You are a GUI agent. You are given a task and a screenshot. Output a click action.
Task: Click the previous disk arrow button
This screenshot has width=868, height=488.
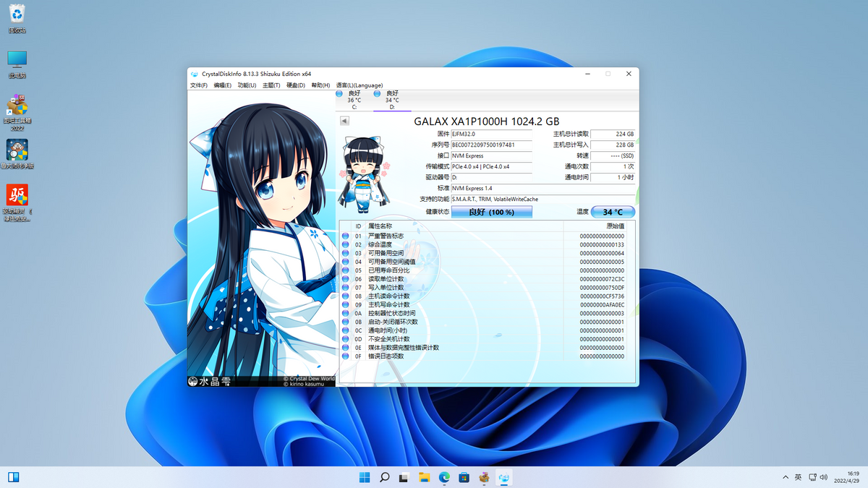(x=344, y=121)
